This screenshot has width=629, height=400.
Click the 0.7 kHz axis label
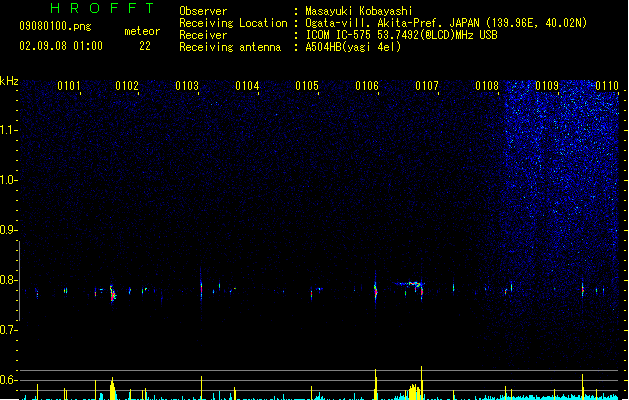coord(8,330)
